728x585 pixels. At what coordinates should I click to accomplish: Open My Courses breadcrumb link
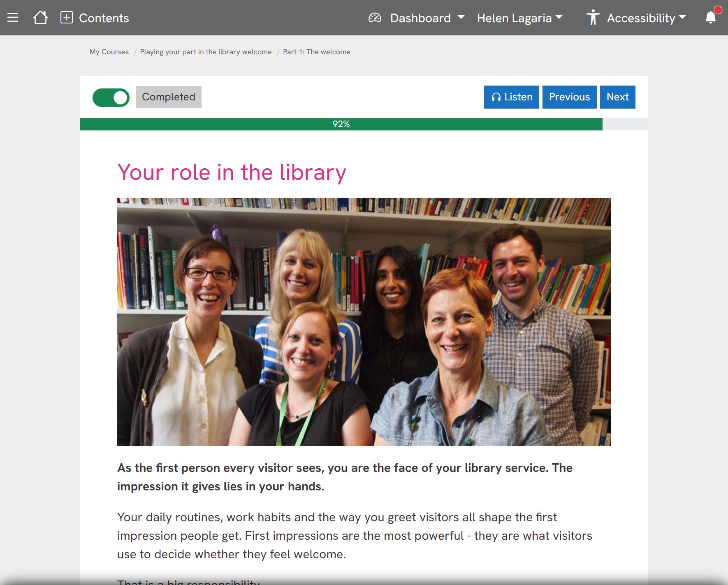(x=109, y=52)
